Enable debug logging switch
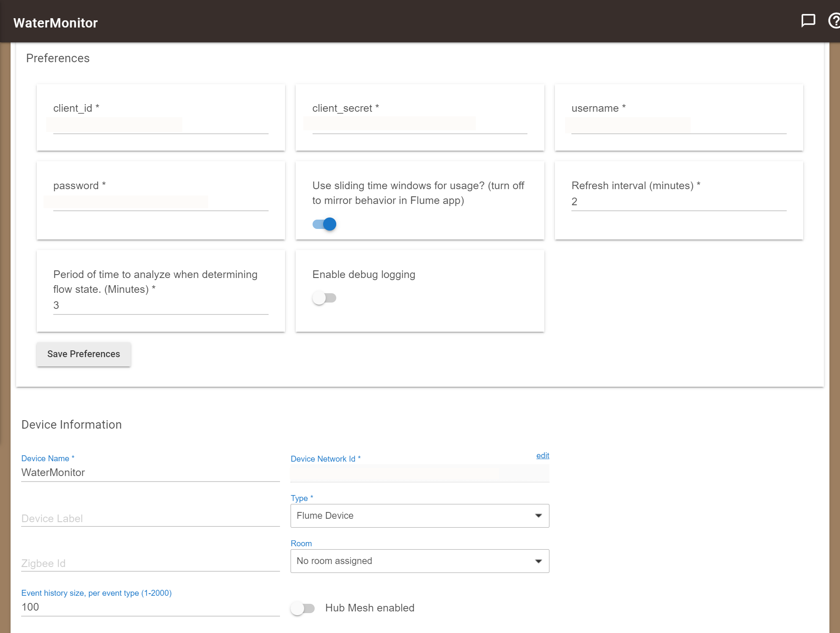This screenshot has width=840, height=633. (x=324, y=298)
